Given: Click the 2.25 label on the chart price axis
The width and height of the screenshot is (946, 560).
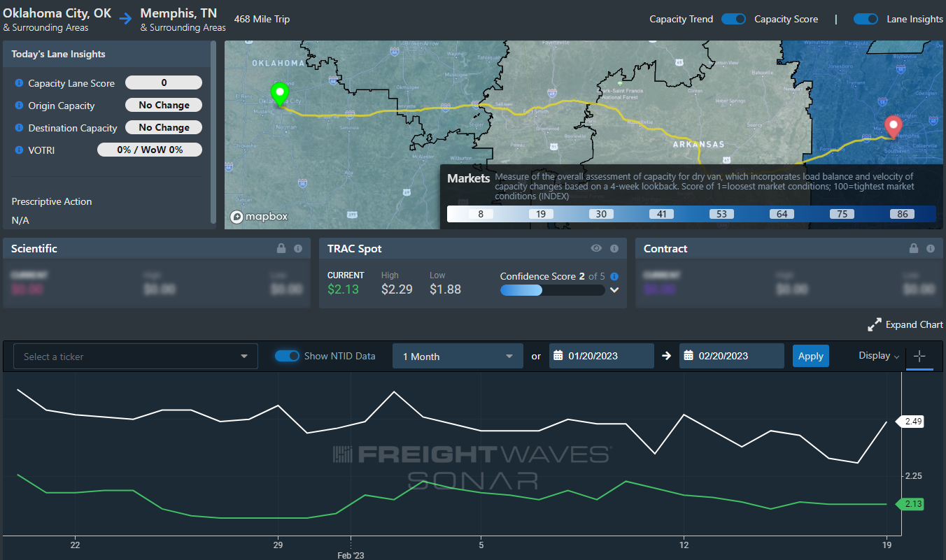Looking at the screenshot, I should [x=913, y=476].
